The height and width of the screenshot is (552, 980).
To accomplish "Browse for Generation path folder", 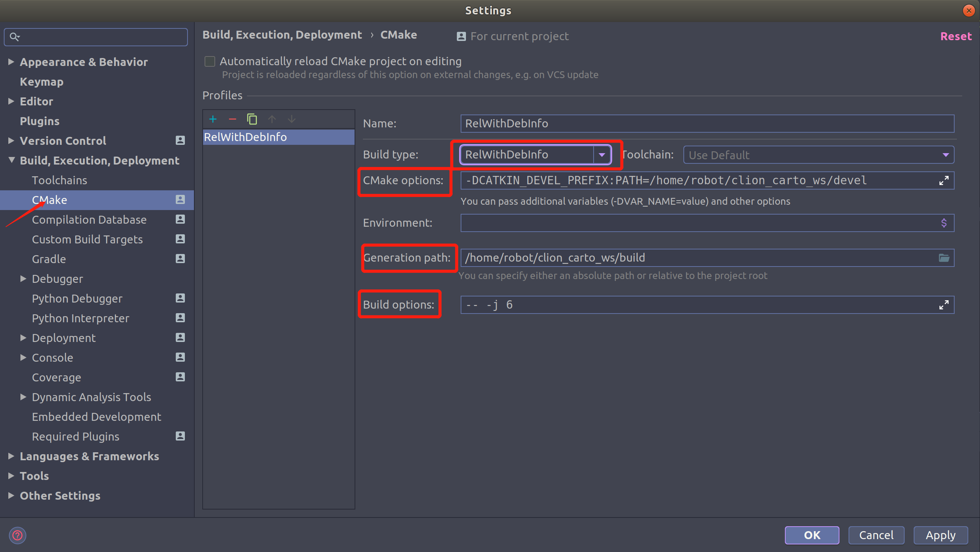I will 944,258.
